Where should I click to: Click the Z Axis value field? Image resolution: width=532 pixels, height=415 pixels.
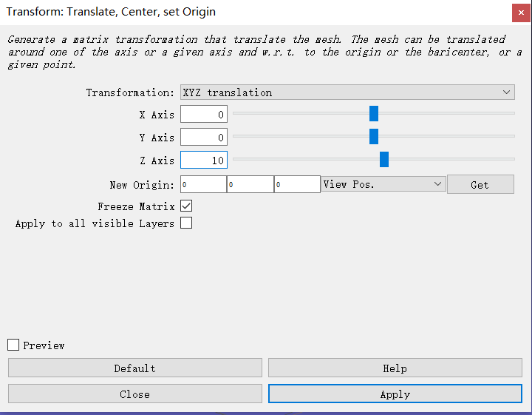(x=204, y=161)
